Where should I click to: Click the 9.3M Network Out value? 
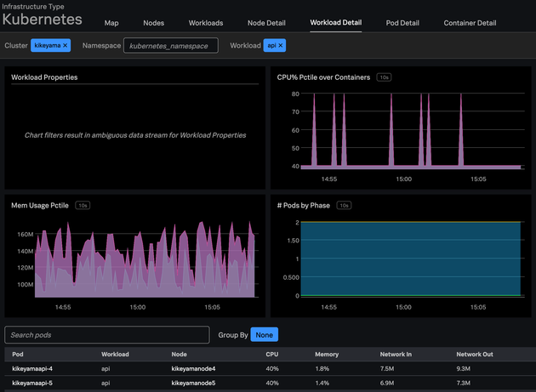coord(463,368)
